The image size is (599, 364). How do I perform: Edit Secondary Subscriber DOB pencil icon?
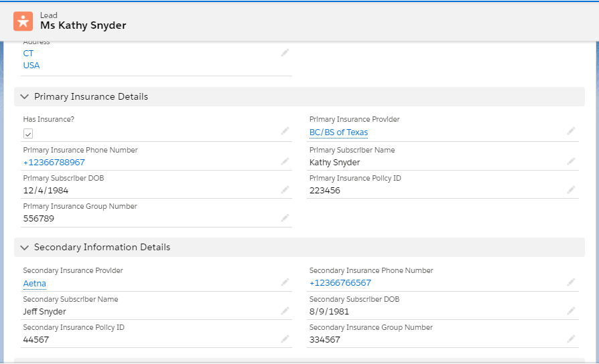click(x=571, y=311)
